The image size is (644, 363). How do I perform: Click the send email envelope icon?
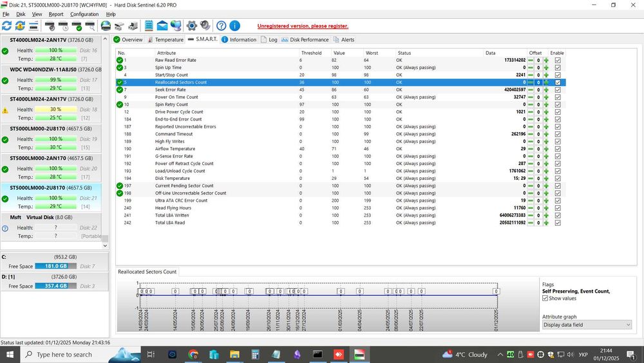coord(162,26)
